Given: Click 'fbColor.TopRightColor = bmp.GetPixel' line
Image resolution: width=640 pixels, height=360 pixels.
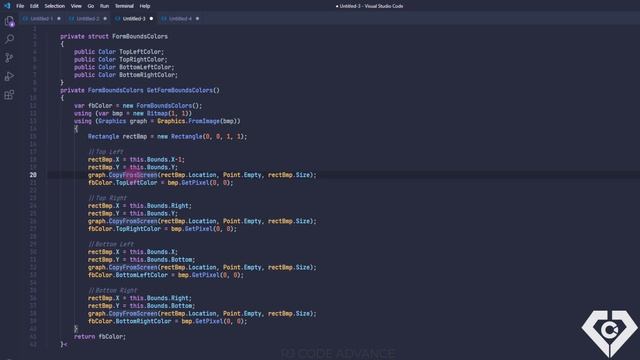Looking at the screenshot, I should [162, 229].
